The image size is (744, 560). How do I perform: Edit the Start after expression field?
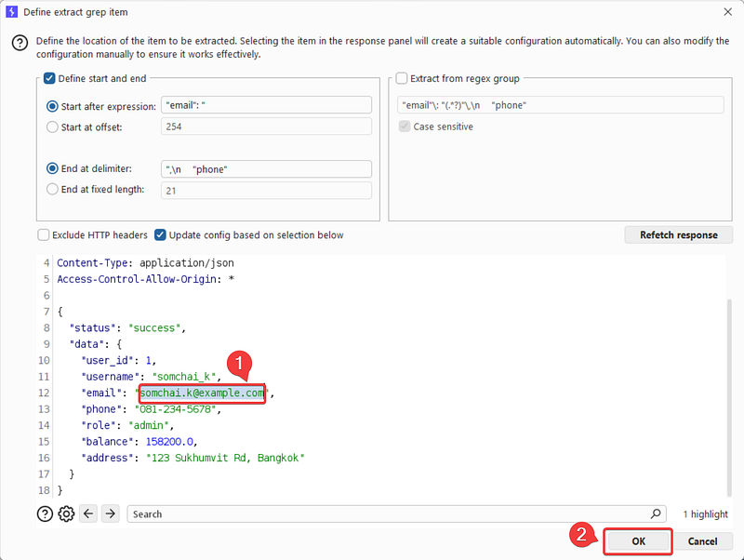[x=266, y=105]
